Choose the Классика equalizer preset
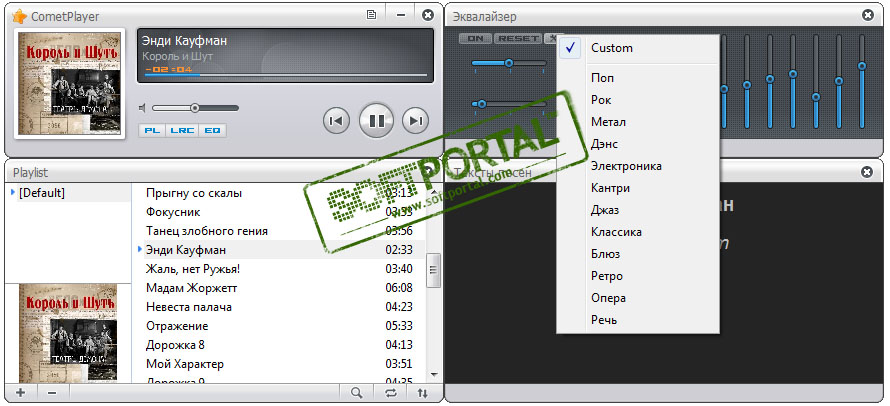 [x=638, y=232]
